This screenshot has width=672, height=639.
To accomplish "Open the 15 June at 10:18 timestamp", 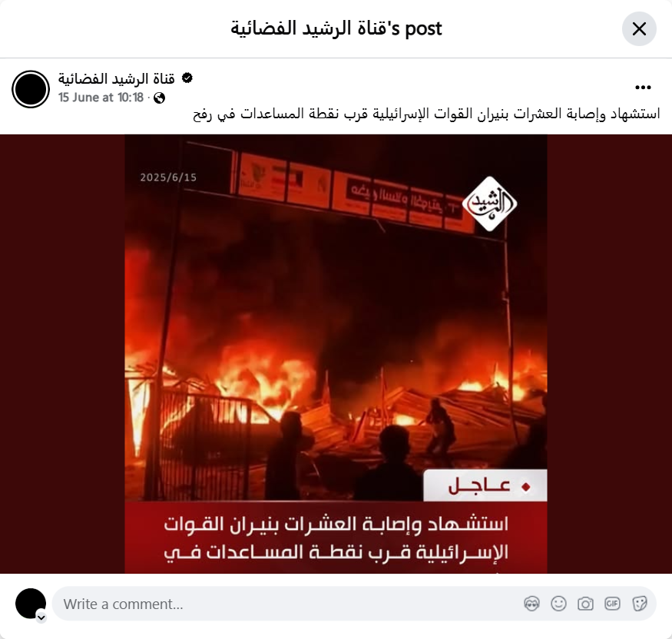I will point(101,98).
